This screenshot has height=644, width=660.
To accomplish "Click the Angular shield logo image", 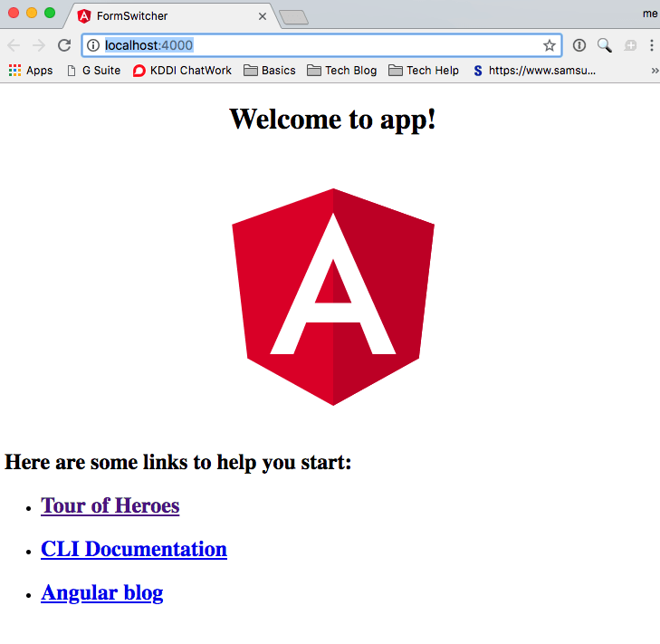I will (333, 297).
